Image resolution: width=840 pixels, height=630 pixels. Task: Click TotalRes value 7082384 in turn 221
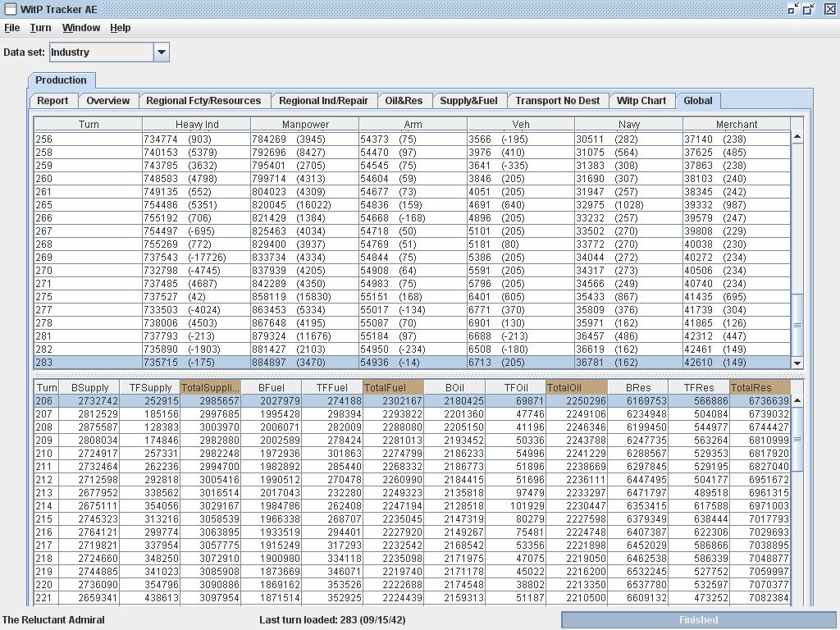point(760,598)
